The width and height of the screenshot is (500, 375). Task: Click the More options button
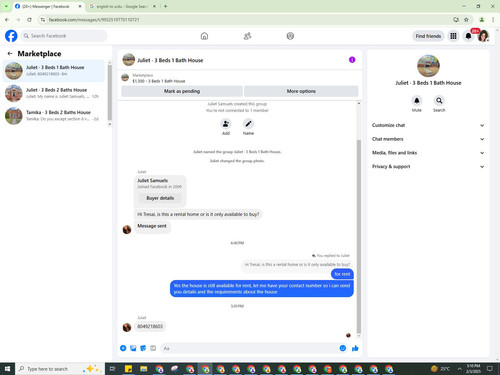(301, 91)
